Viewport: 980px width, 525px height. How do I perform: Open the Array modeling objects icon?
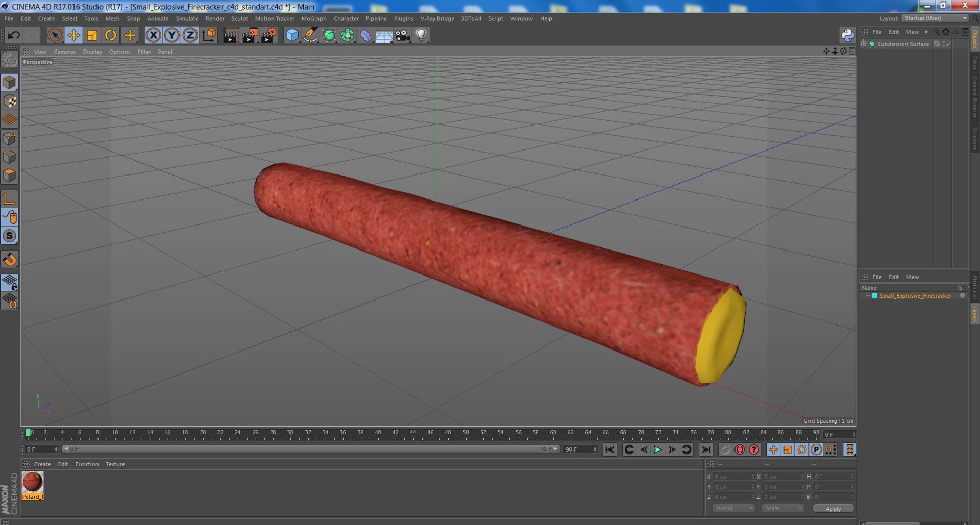point(348,35)
